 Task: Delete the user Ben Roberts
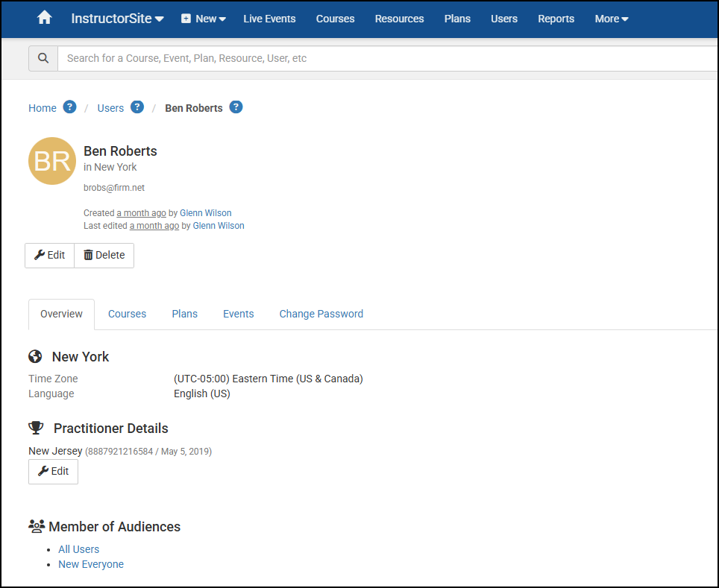pos(104,256)
